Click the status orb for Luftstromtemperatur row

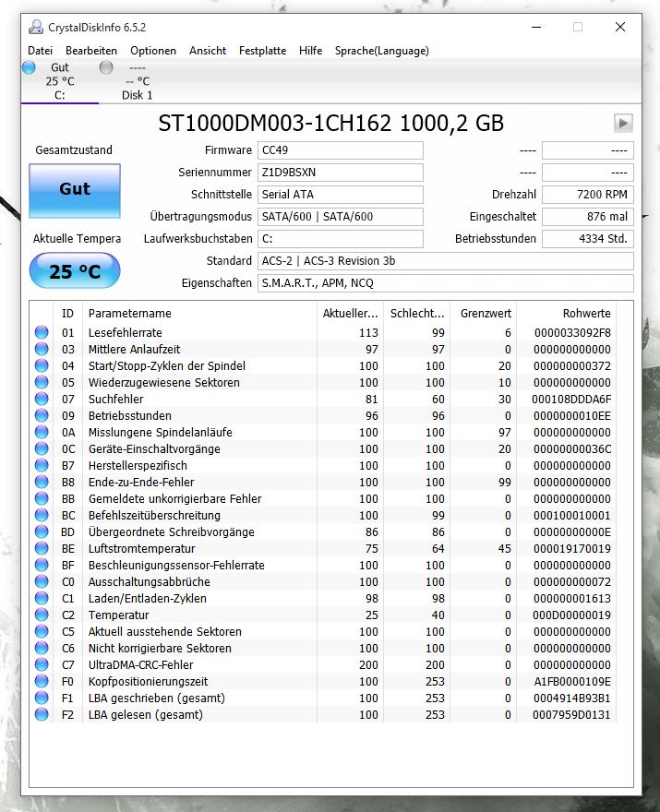click(x=42, y=548)
